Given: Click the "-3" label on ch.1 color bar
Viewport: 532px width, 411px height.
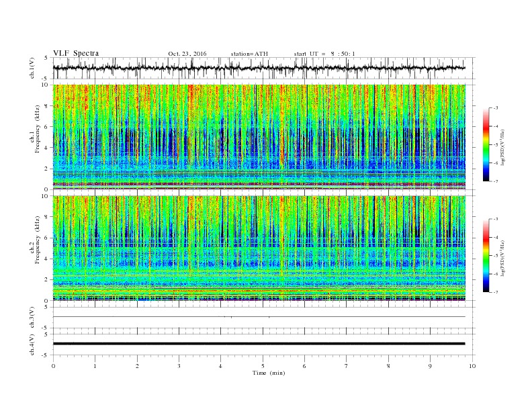Looking at the screenshot, I should [x=495, y=108].
